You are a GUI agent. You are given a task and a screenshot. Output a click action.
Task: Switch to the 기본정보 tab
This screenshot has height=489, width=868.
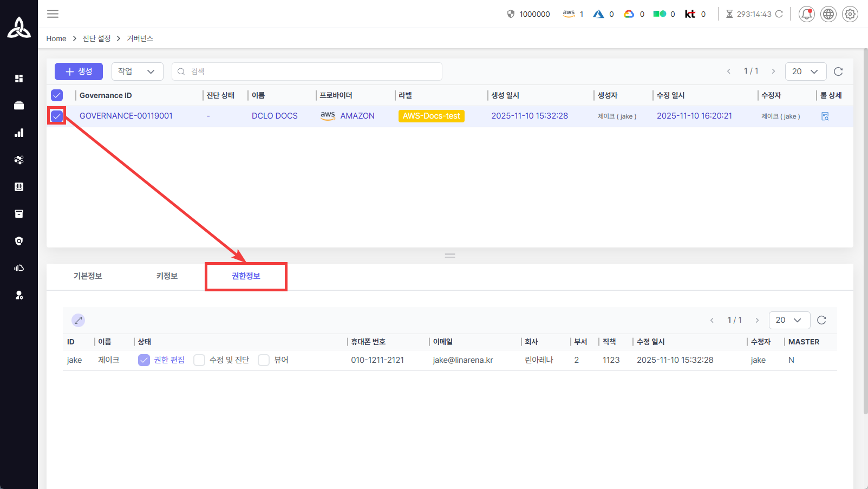88,276
